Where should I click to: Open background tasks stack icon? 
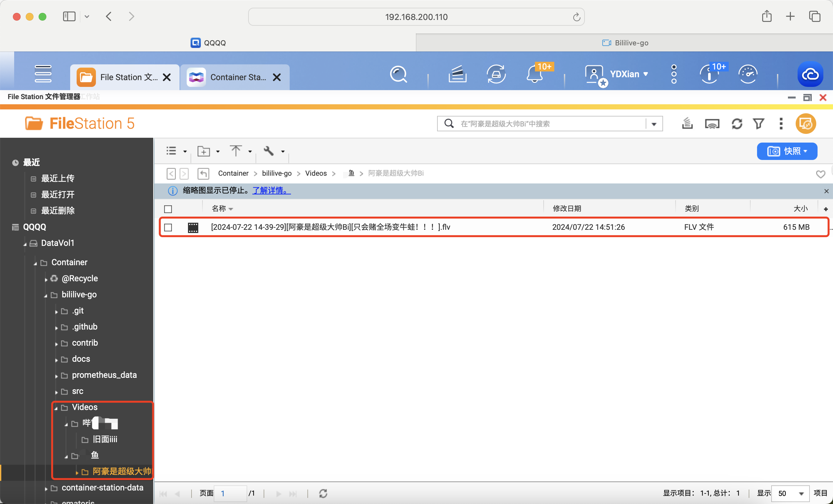click(x=457, y=74)
